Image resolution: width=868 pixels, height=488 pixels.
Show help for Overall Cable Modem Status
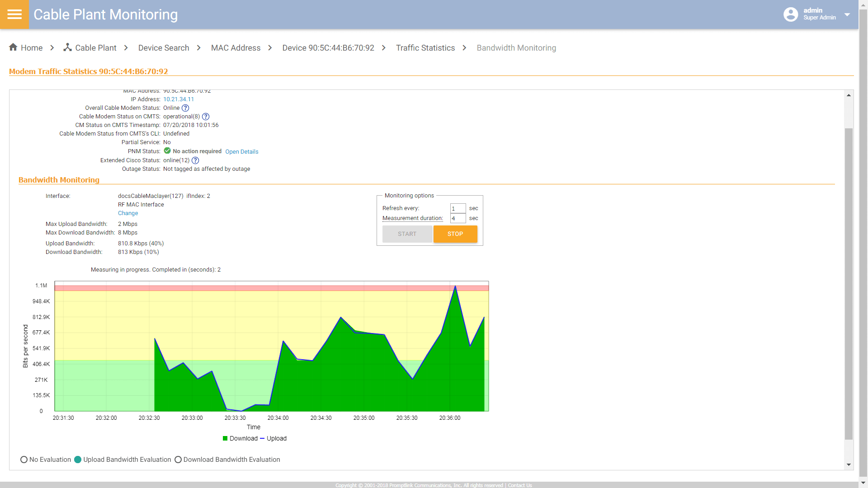click(x=185, y=108)
